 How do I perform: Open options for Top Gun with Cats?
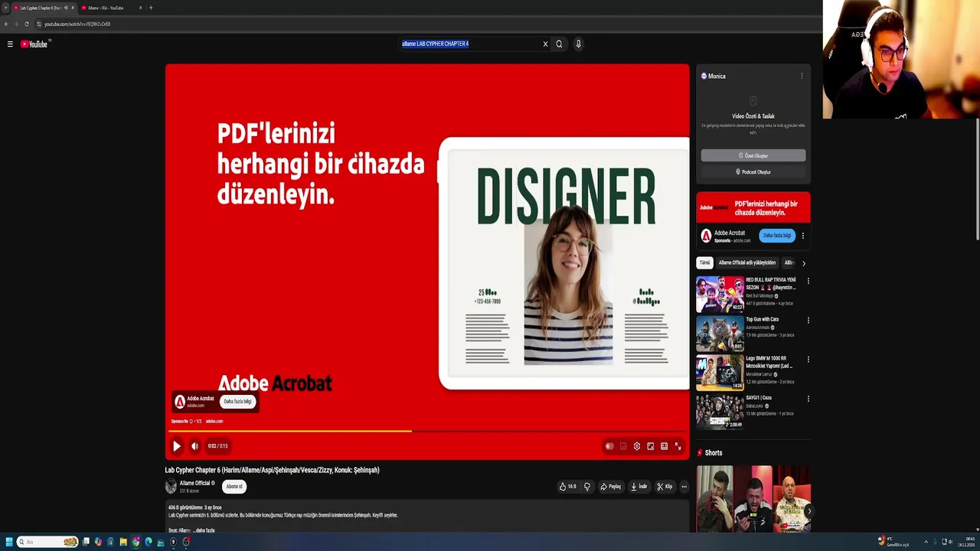click(808, 320)
